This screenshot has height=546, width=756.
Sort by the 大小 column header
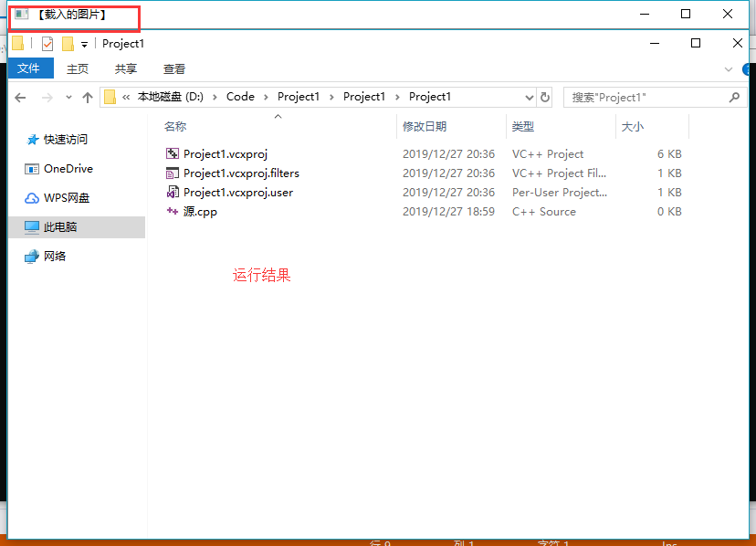click(x=633, y=126)
